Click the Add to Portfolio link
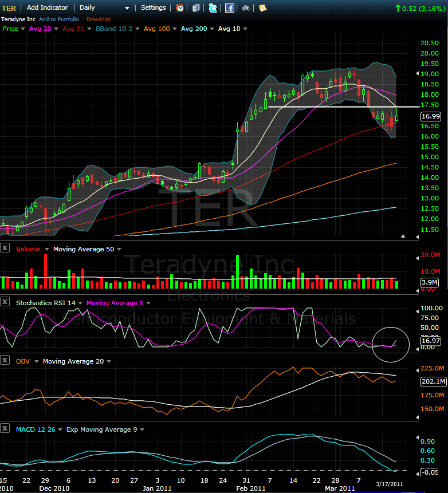Viewport: 448px width, 493px height. (x=59, y=19)
